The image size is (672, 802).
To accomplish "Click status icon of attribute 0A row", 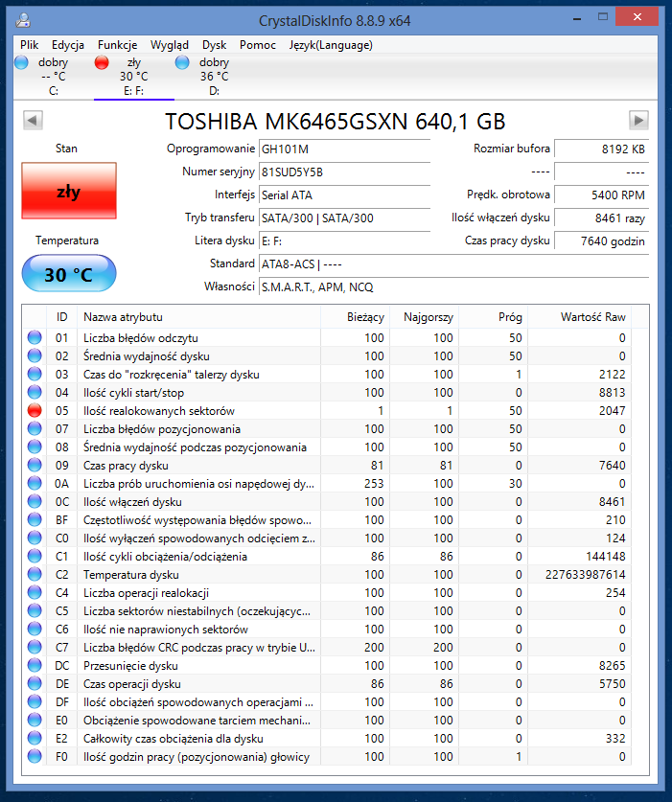I will click(x=35, y=483).
